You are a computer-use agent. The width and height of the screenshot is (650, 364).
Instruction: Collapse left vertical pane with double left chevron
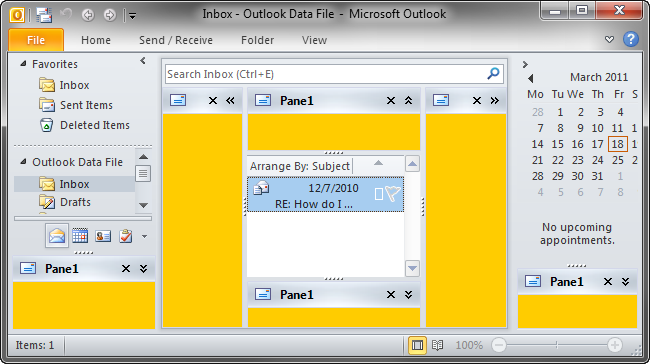pos(230,101)
